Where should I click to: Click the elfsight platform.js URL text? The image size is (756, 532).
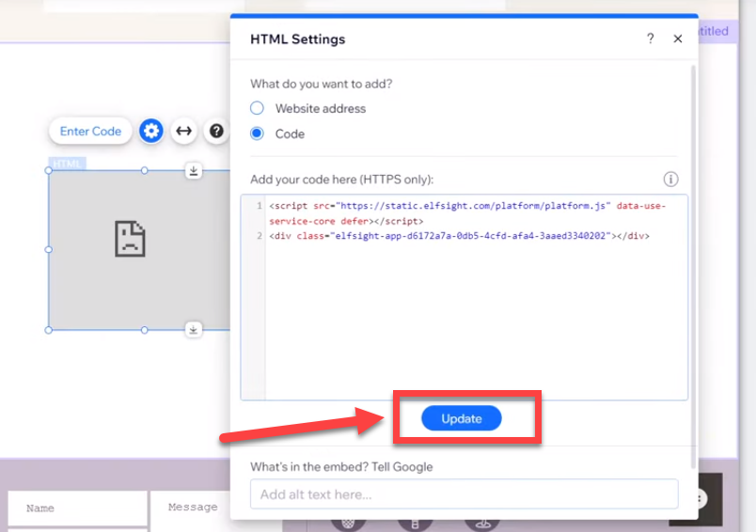click(474, 206)
